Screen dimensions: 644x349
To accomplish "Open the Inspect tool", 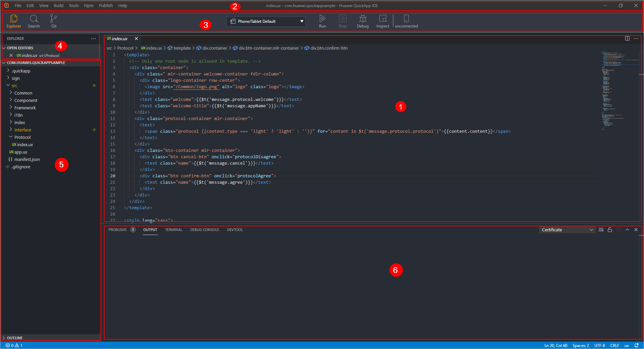I will [x=383, y=21].
